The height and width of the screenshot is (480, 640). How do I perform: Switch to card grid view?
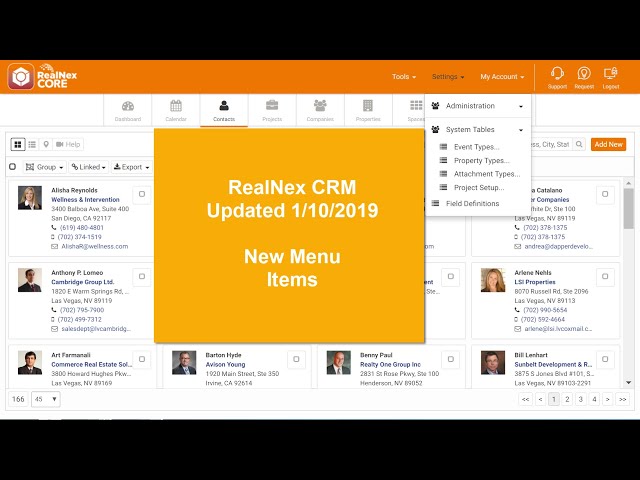[x=18, y=144]
